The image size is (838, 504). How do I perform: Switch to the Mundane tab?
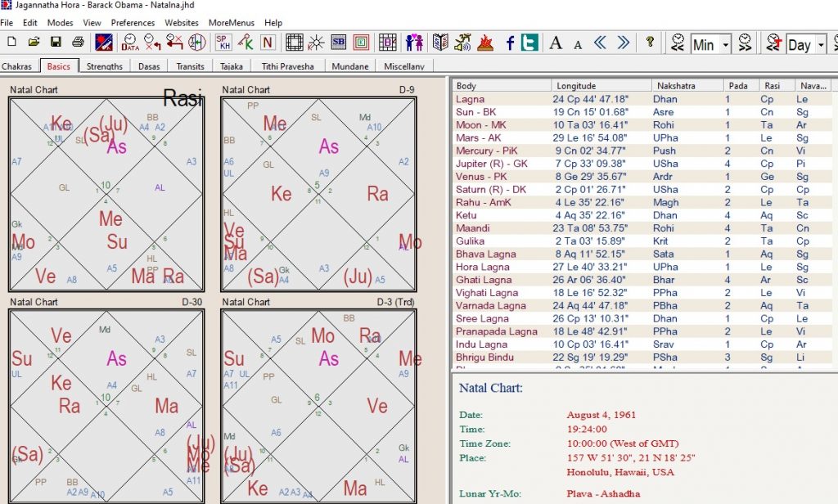pos(350,66)
